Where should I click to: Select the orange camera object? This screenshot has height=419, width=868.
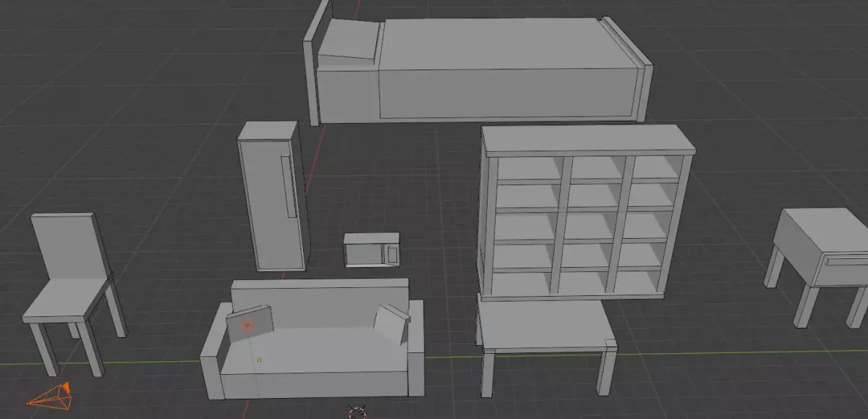coord(51,396)
